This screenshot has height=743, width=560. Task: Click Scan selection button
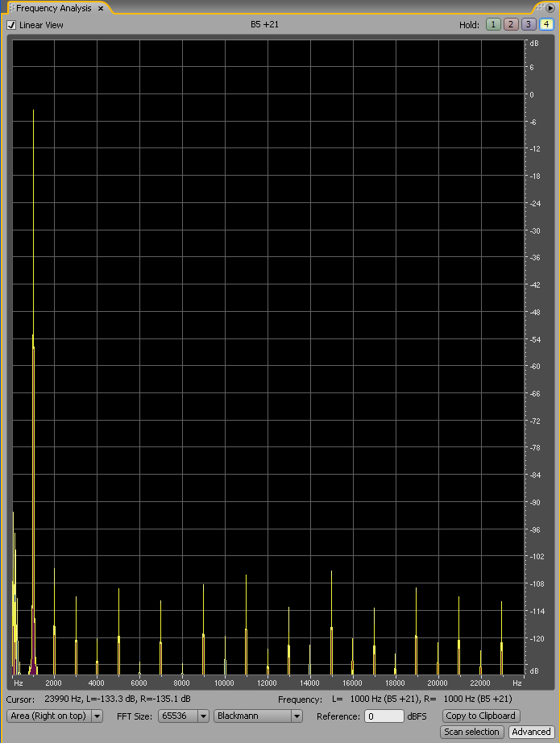point(471,732)
